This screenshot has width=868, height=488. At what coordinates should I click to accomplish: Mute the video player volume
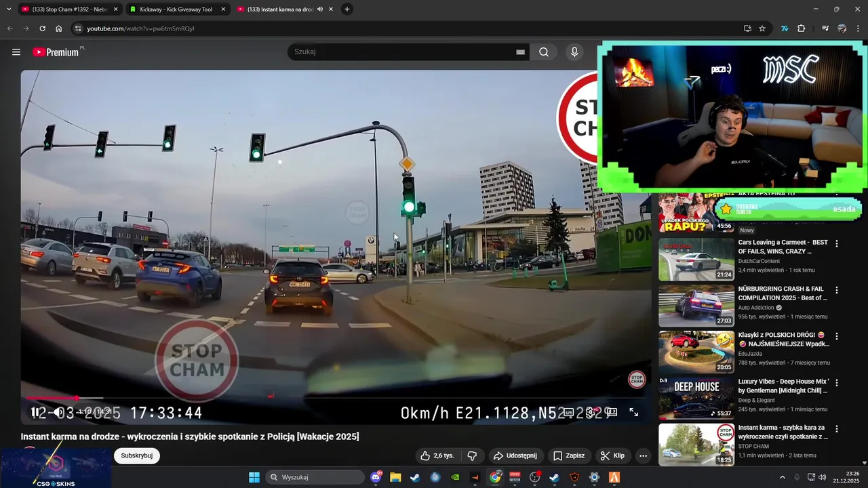(x=58, y=412)
